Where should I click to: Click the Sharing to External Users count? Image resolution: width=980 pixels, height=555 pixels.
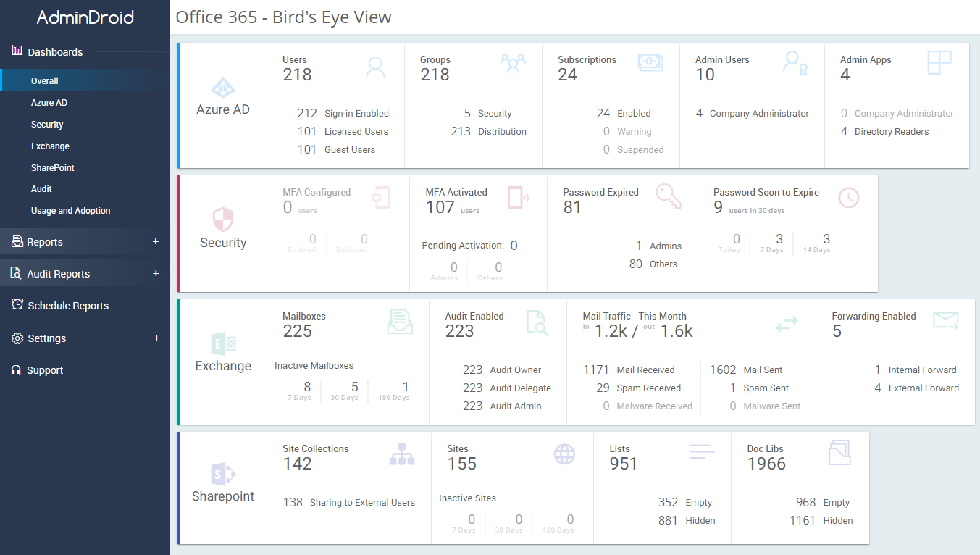(293, 502)
